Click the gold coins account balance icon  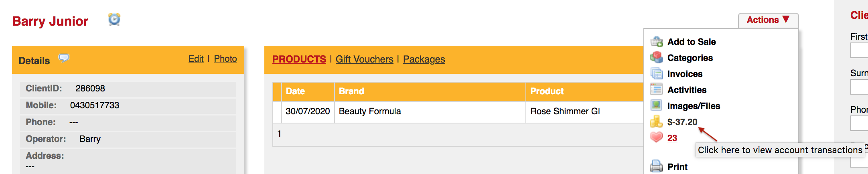click(656, 121)
